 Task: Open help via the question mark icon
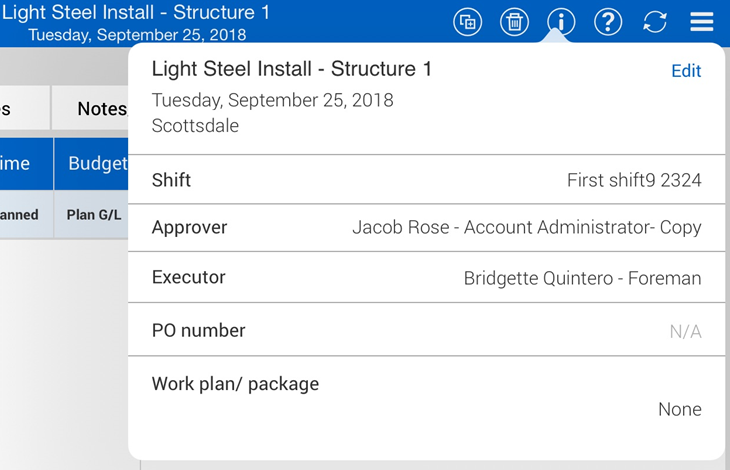(608, 21)
